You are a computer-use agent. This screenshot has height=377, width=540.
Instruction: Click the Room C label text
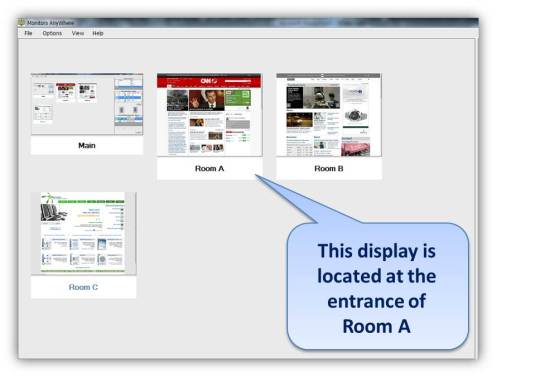click(x=83, y=287)
